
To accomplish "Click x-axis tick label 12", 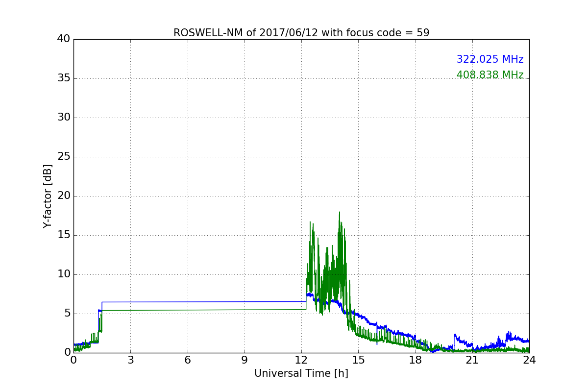I will click(x=301, y=360).
